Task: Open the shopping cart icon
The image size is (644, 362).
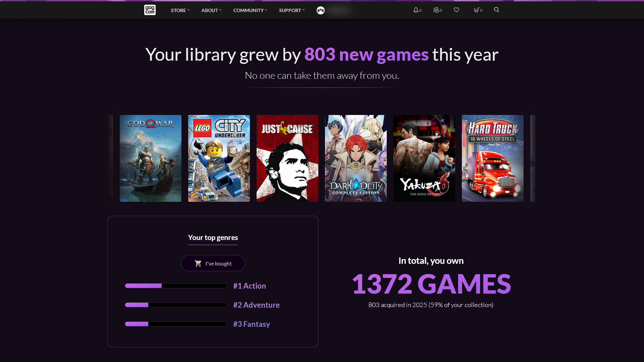Action: tap(476, 10)
